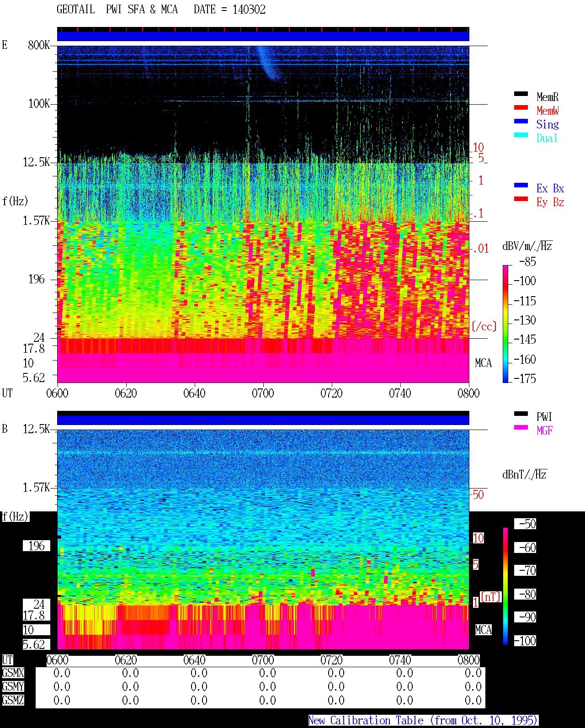Click the DATE = 140302 label
Screen dimensions: 585x728
tap(229, 10)
